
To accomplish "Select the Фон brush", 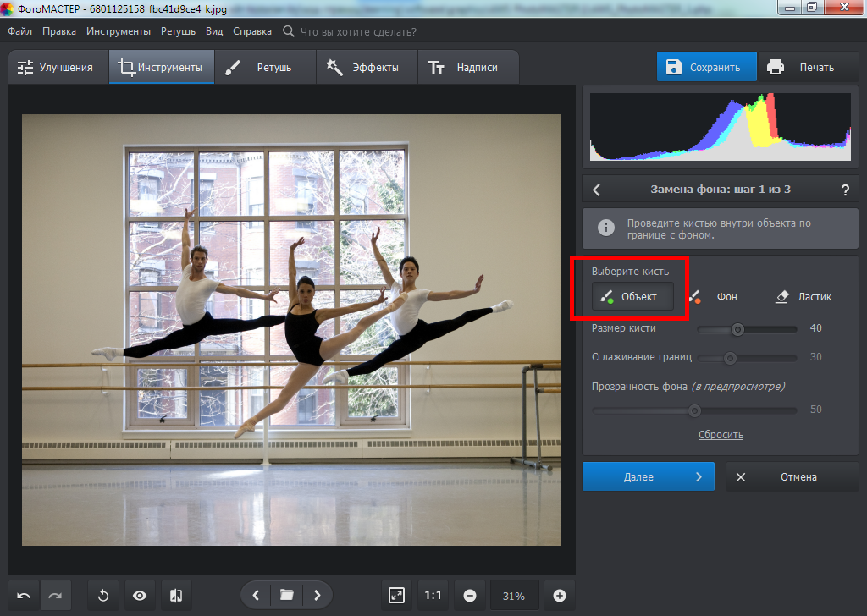I will 715,297.
